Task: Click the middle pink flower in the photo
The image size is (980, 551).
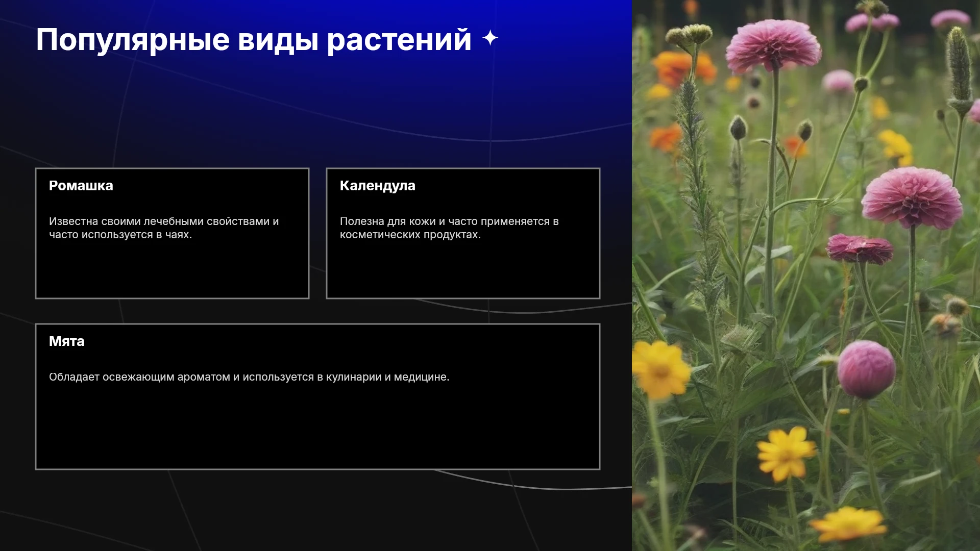Action: pos(912,198)
